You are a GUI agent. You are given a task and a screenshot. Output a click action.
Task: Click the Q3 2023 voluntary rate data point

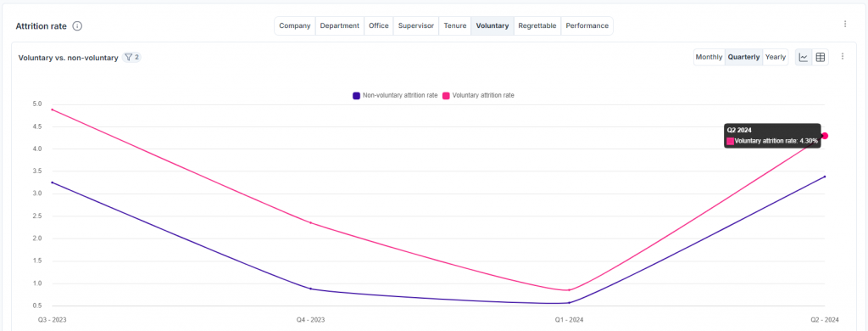point(52,109)
